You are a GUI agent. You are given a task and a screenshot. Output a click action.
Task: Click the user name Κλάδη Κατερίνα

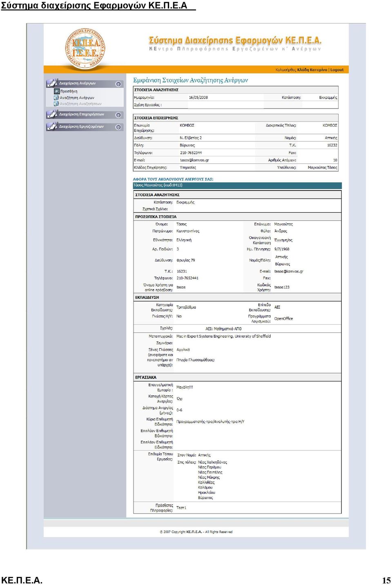pos(312,70)
